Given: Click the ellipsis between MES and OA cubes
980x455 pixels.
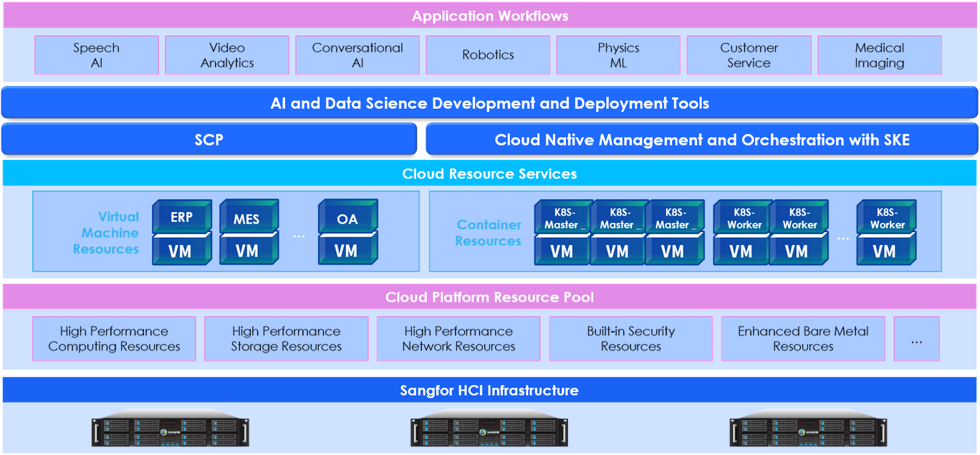Looking at the screenshot, I should click(299, 236).
